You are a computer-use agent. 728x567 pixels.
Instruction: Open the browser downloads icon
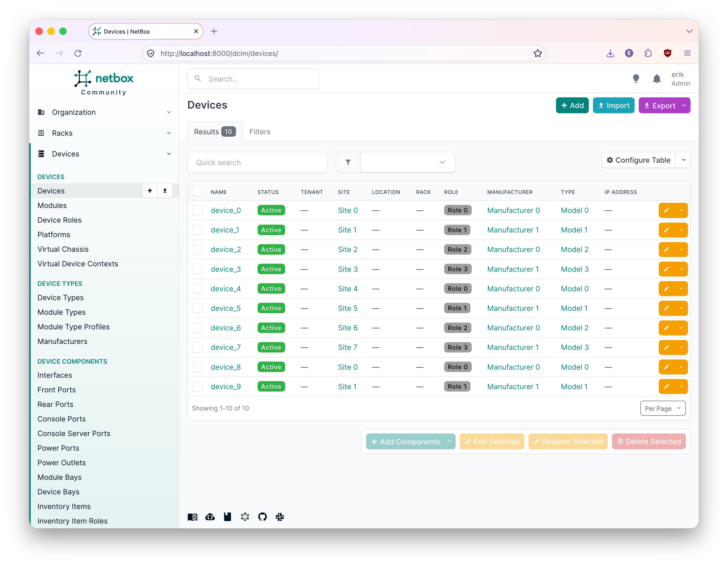(610, 53)
